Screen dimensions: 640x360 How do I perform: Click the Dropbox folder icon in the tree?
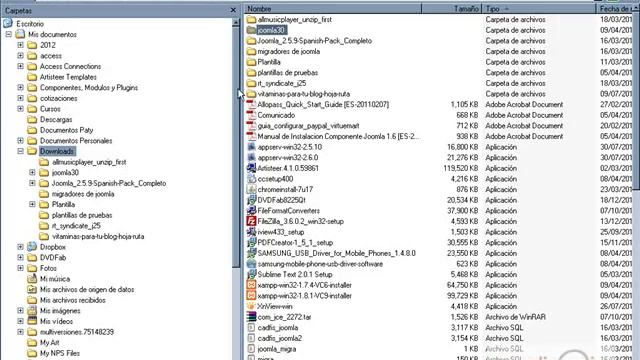[32, 247]
